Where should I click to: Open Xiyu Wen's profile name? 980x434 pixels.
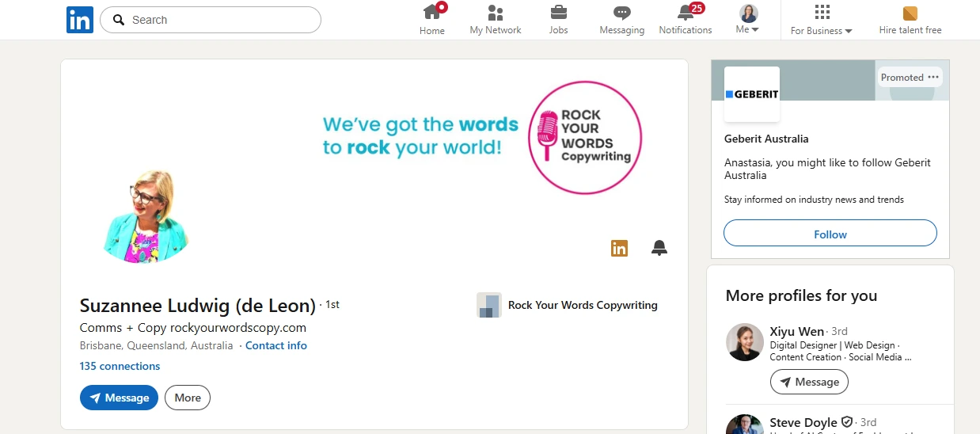797,331
